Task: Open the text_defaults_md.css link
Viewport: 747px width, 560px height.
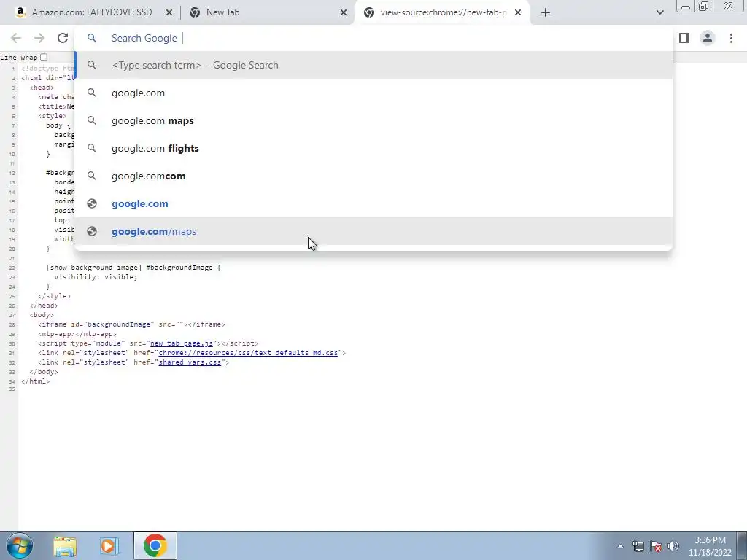Action: click(x=248, y=353)
